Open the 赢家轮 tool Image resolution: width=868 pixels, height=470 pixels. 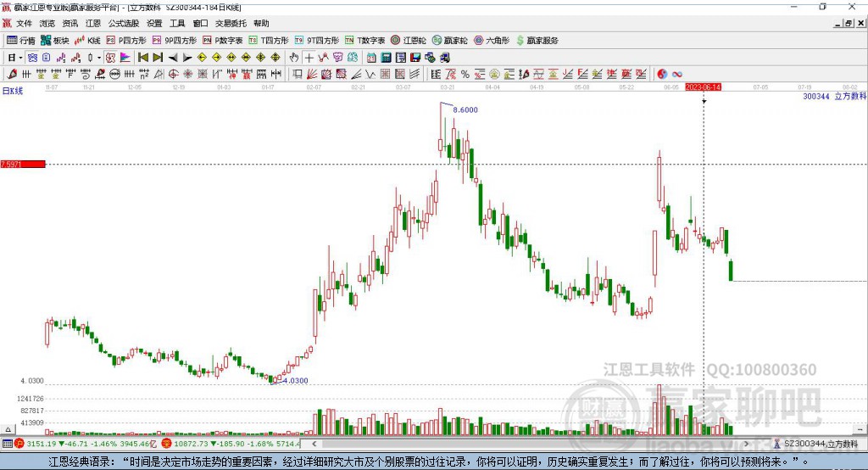[450, 41]
